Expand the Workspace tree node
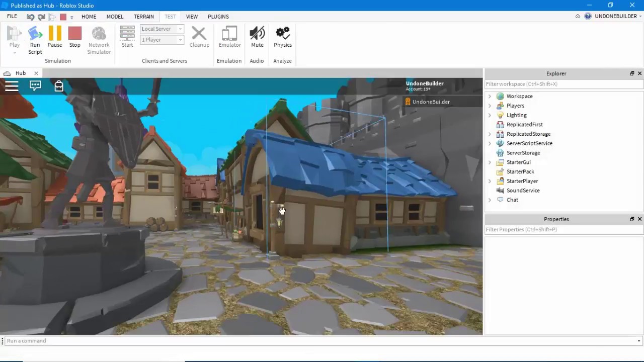644x362 pixels. [x=490, y=96]
